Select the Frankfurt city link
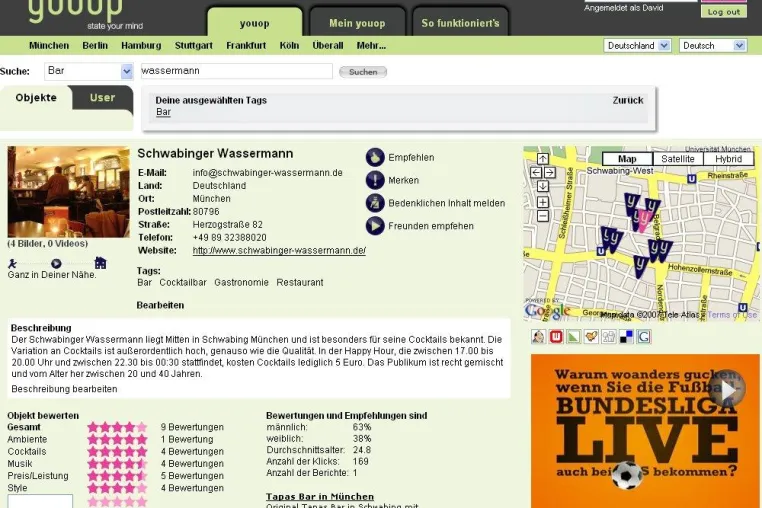The image size is (762, 508). [x=246, y=46]
